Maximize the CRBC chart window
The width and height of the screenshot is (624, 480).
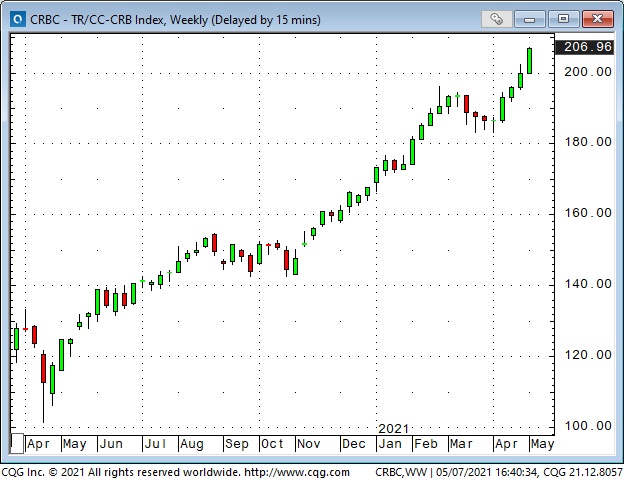563,19
